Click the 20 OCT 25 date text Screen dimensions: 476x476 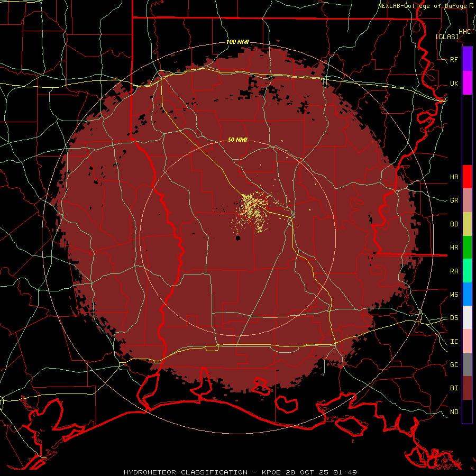tap(307, 472)
